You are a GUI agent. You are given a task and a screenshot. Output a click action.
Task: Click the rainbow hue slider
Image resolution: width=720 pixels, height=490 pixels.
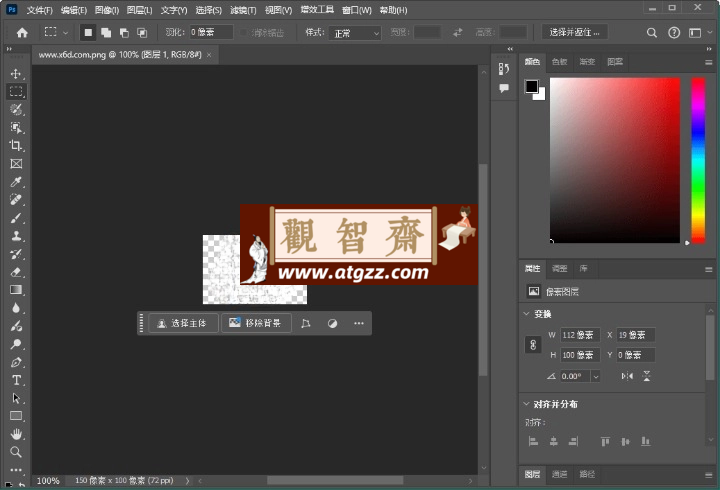tap(698, 160)
